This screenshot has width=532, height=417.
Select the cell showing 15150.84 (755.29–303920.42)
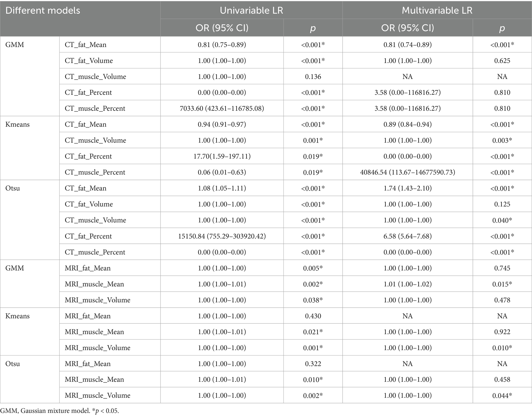point(222,236)
